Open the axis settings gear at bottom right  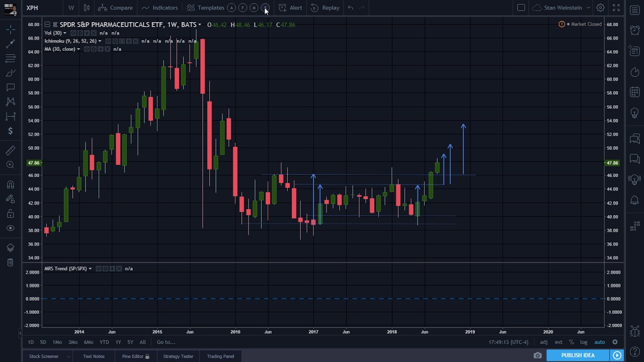(x=615, y=342)
